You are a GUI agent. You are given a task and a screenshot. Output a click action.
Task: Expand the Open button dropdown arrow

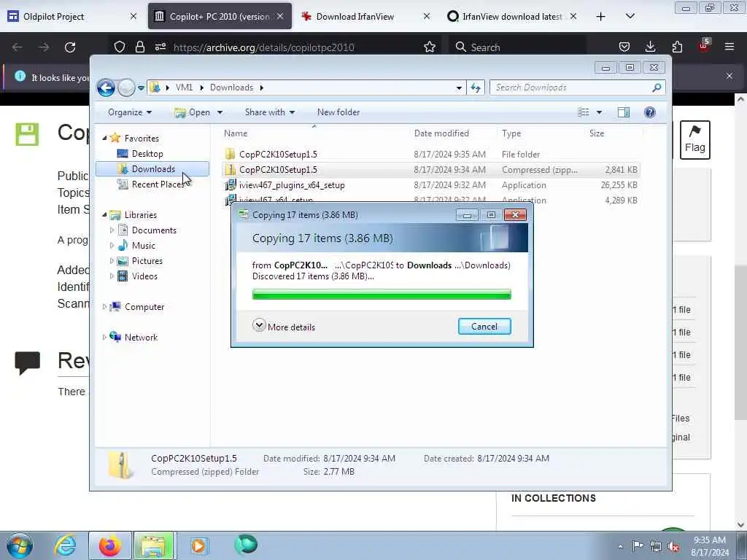point(220,112)
